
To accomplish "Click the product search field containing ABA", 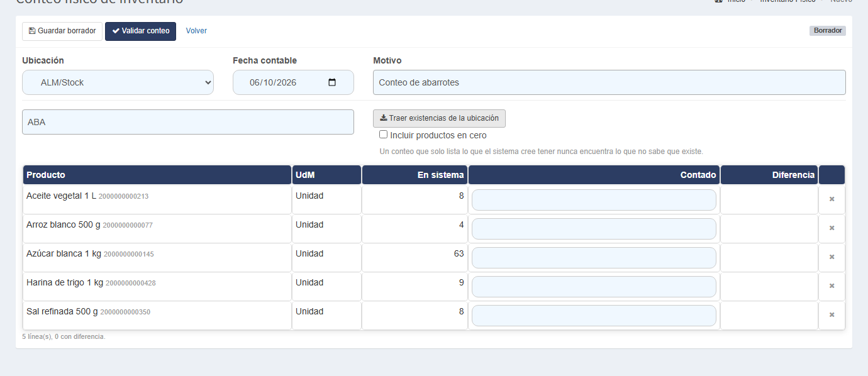I will pyautogui.click(x=188, y=122).
